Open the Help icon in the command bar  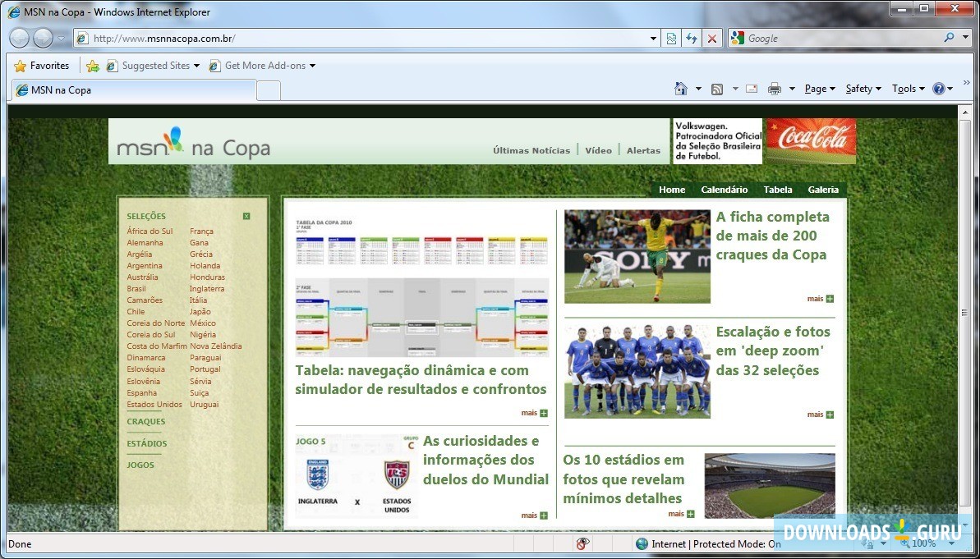click(941, 89)
